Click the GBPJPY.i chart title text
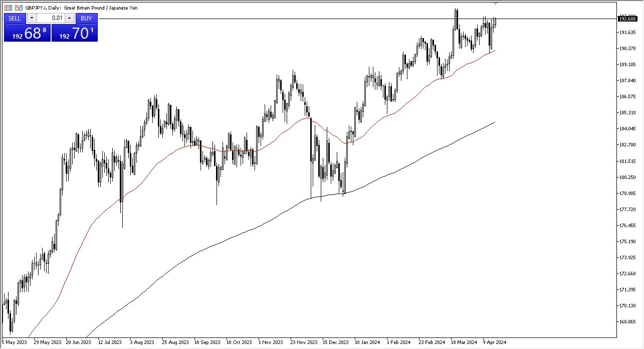Image resolution: width=644 pixels, height=349 pixels. point(35,8)
